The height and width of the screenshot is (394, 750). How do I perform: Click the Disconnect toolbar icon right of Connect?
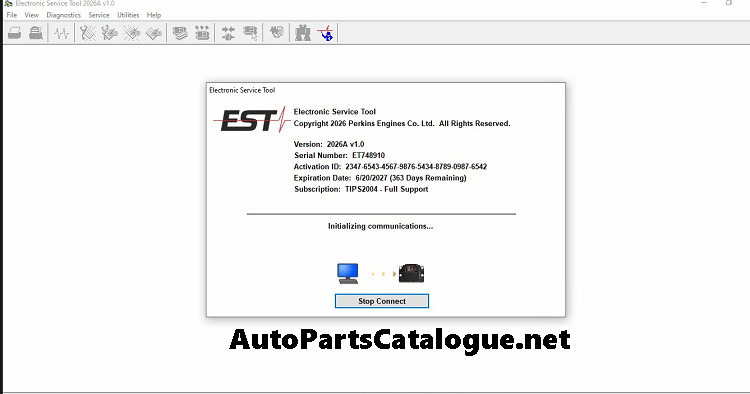coord(250,33)
